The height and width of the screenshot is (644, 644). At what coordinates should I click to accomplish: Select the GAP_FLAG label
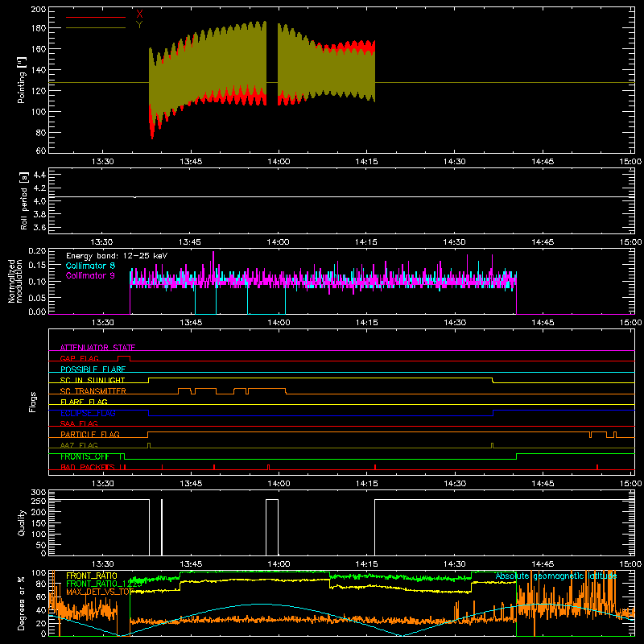pyautogui.click(x=79, y=358)
